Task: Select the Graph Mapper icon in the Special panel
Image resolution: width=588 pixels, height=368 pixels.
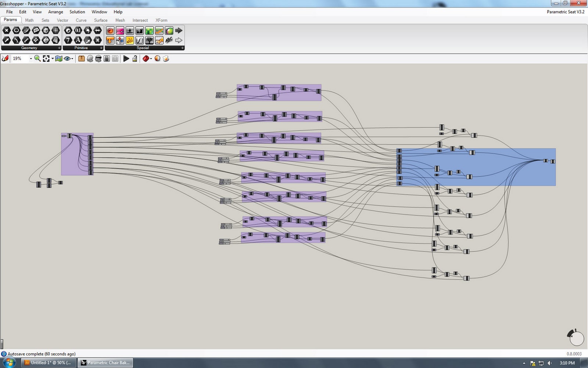Action: [140, 41]
